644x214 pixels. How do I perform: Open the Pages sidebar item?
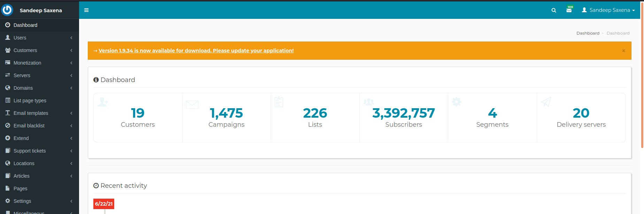pos(39,189)
